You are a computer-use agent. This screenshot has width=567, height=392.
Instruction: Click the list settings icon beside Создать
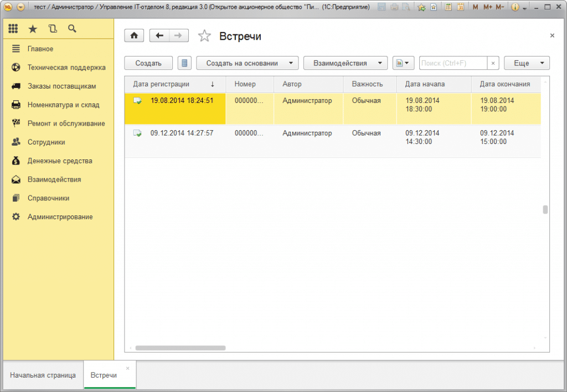(x=184, y=63)
